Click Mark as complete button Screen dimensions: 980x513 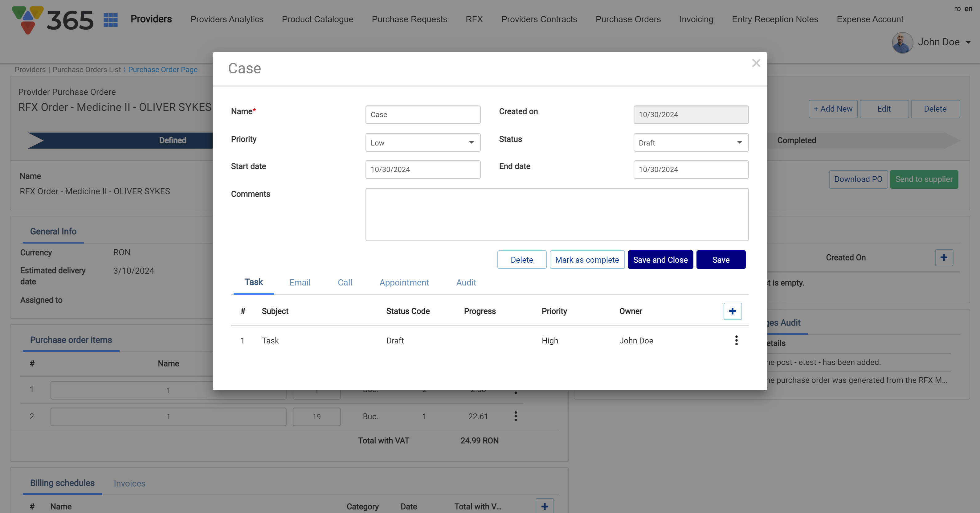(x=587, y=260)
